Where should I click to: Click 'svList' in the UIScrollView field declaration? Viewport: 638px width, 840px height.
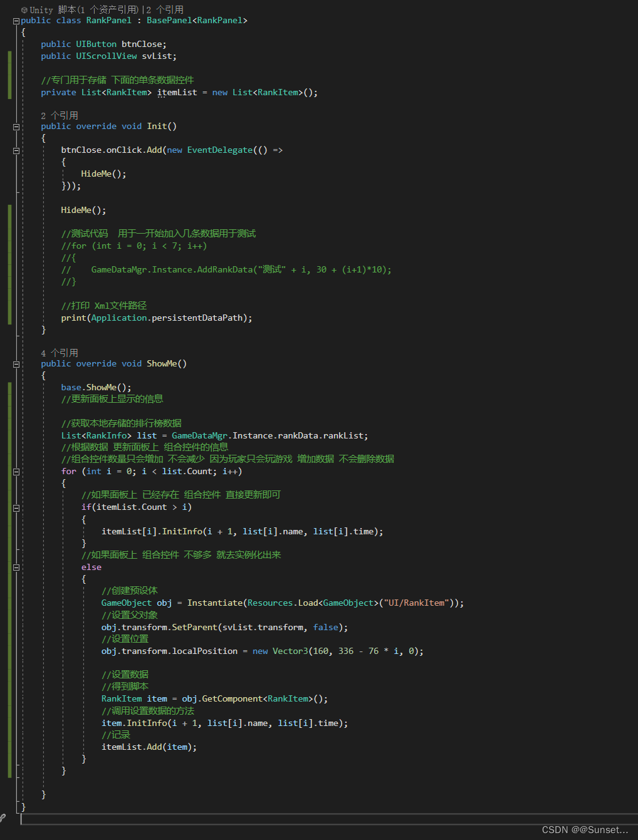click(157, 56)
